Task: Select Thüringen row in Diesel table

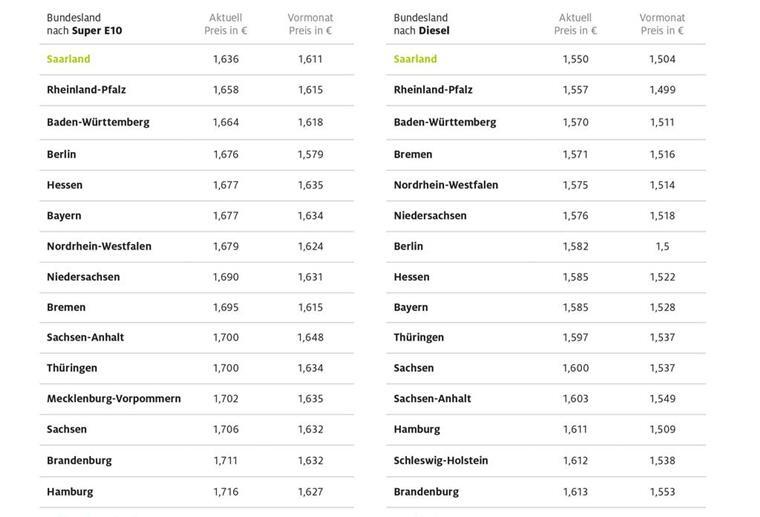Action: coord(546,338)
